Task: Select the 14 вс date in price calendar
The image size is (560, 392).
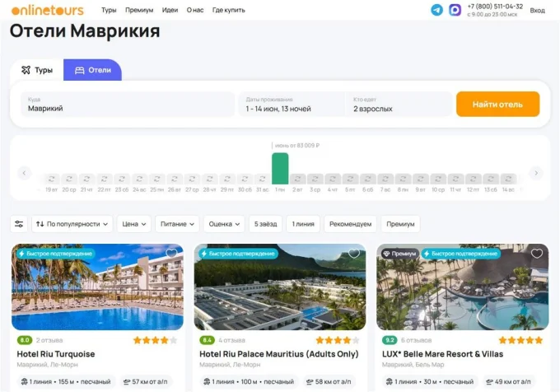Action: tap(508, 182)
